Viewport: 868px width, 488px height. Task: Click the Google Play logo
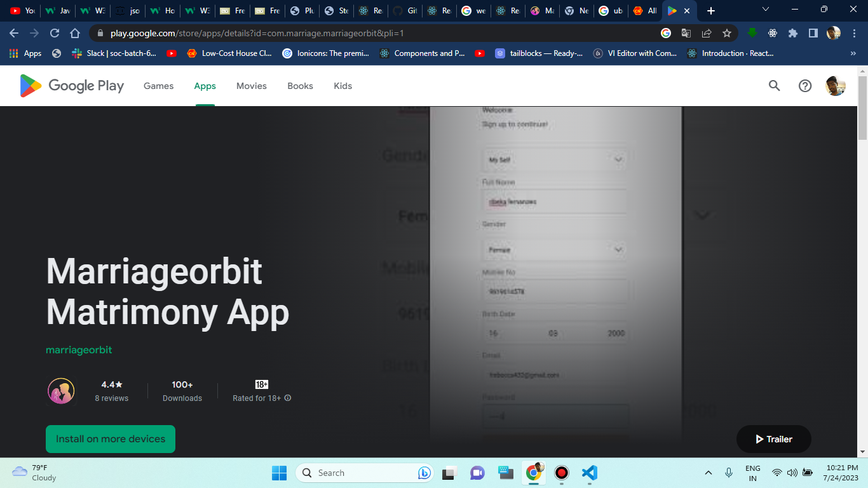[72, 86]
